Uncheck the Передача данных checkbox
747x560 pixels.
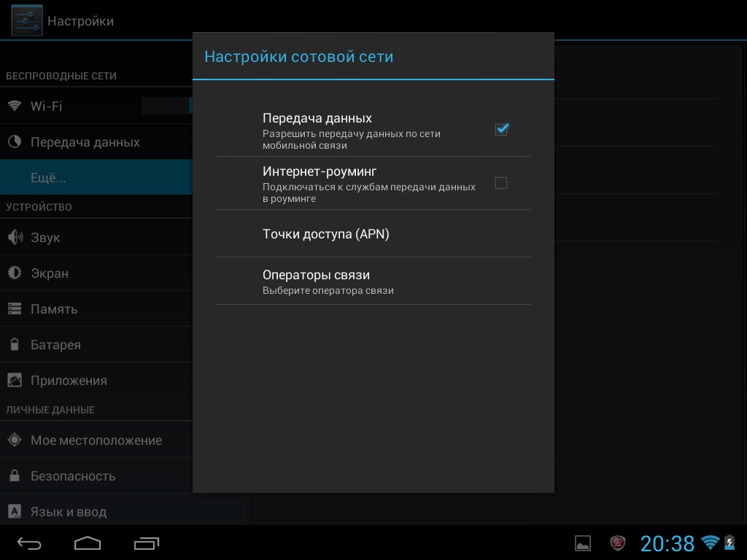click(501, 130)
